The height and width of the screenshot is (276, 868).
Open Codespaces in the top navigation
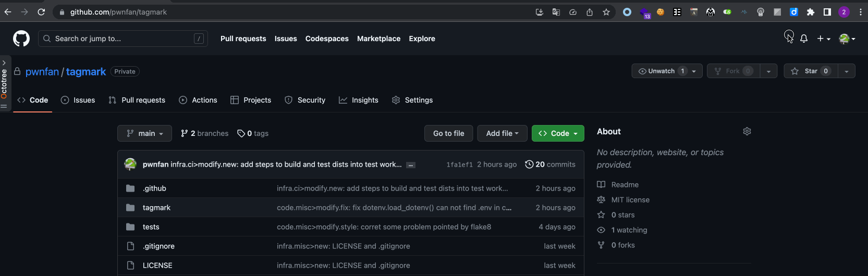coord(327,39)
